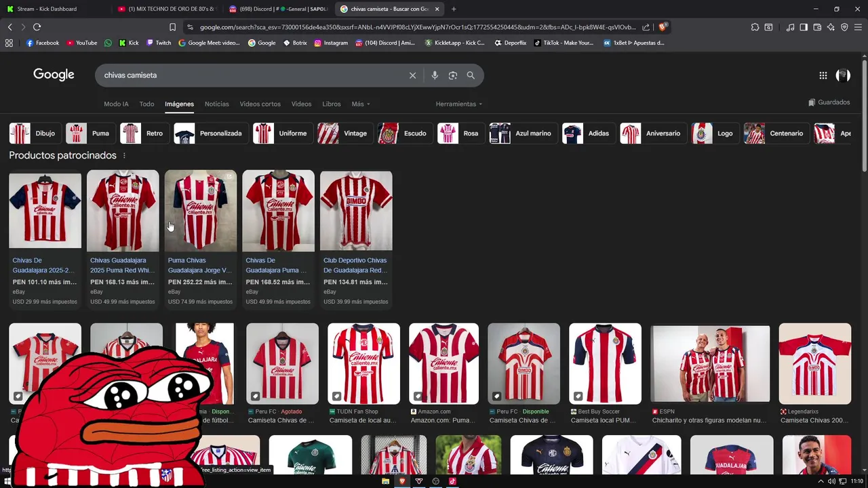Viewport: 868px width, 488px height.
Task: Filter images by Centenario chip
Action: (x=775, y=134)
